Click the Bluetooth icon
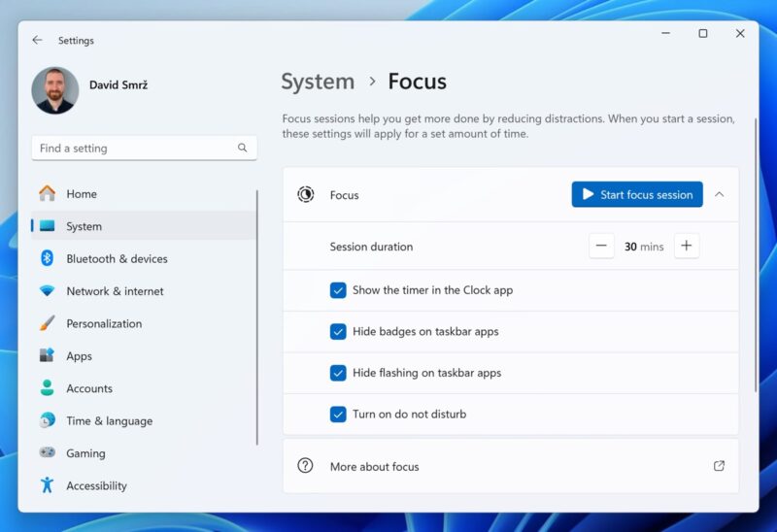Viewport: 777px width, 532px height. pos(47,258)
